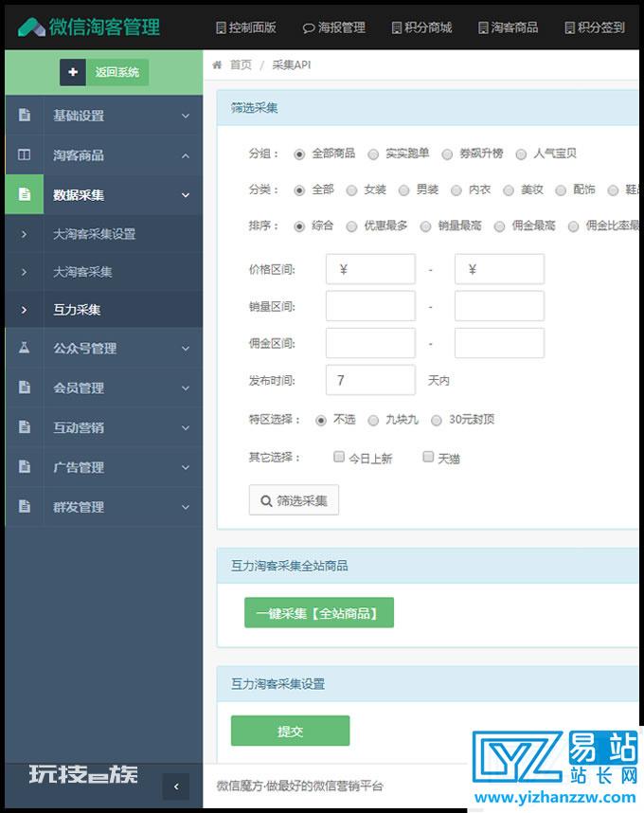Click the 返回系统 button

(117, 72)
